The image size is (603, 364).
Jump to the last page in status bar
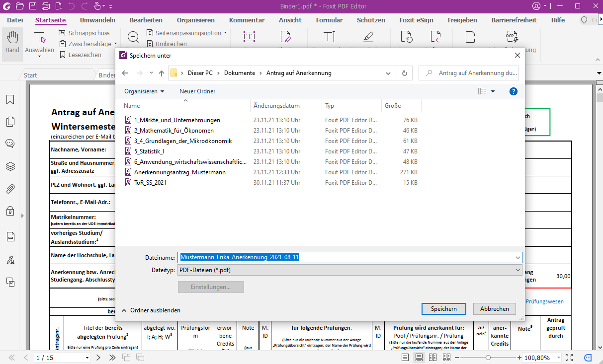[112, 358]
